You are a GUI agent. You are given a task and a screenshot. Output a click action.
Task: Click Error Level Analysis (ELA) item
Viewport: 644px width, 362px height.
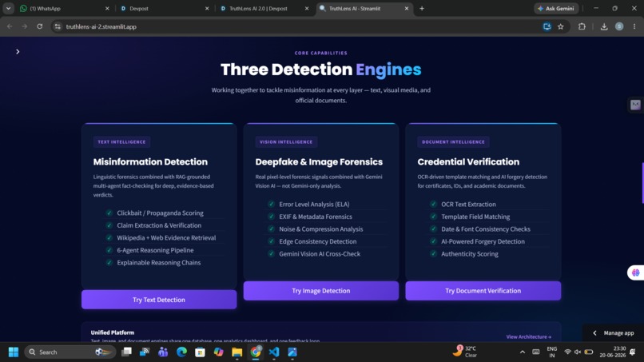(x=314, y=204)
